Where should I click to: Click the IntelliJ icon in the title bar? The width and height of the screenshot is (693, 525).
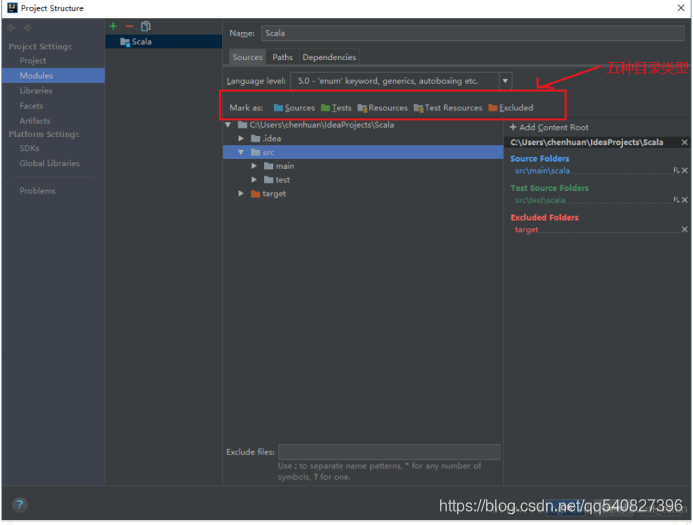[12, 8]
